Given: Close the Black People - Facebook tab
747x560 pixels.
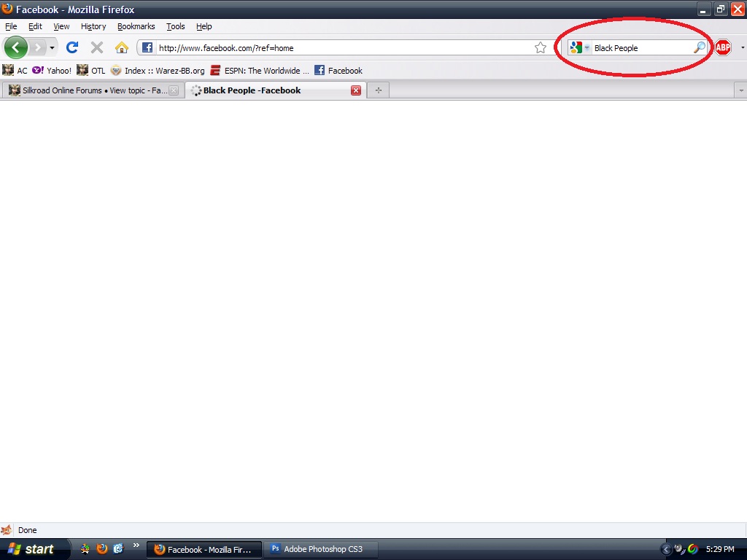Looking at the screenshot, I should 356,90.
